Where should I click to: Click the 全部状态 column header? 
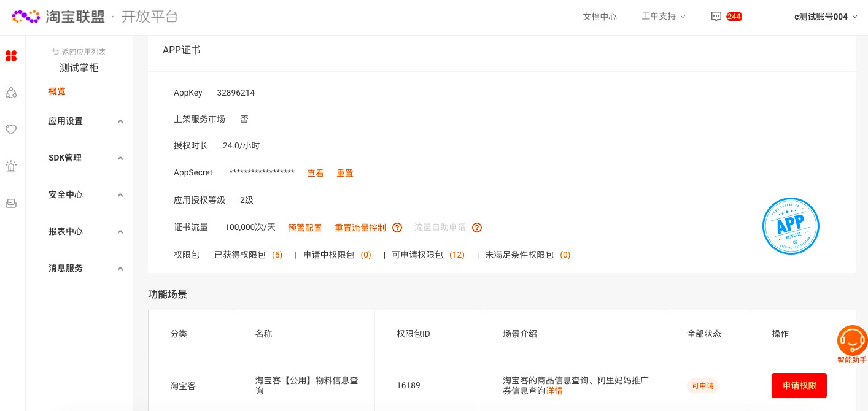704,334
